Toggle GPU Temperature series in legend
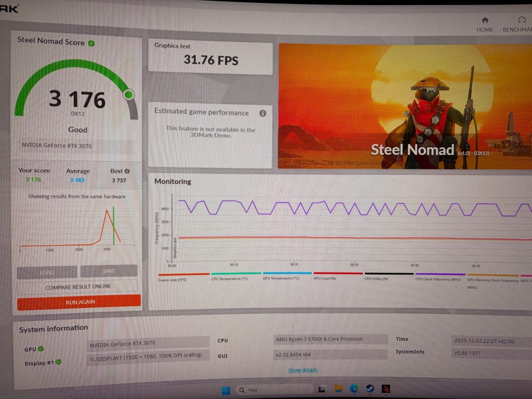The height and width of the screenshot is (399, 532). point(287,275)
